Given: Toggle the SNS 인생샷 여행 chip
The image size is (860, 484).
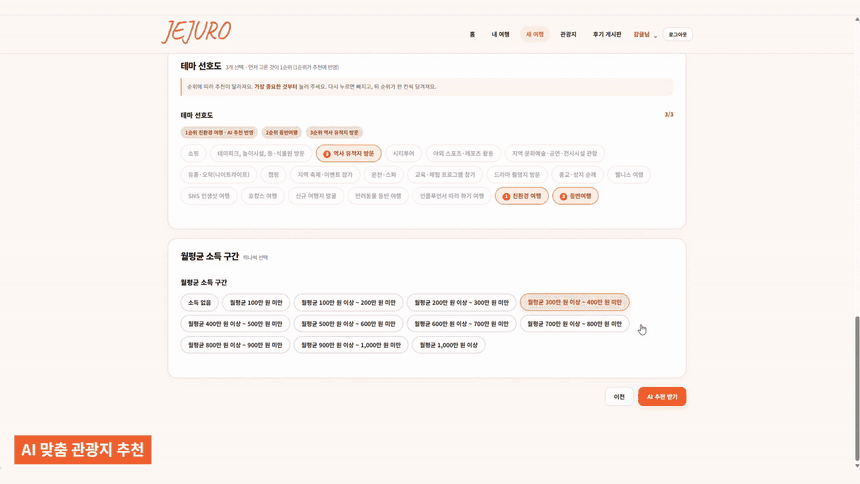Looking at the screenshot, I should point(208,196).
